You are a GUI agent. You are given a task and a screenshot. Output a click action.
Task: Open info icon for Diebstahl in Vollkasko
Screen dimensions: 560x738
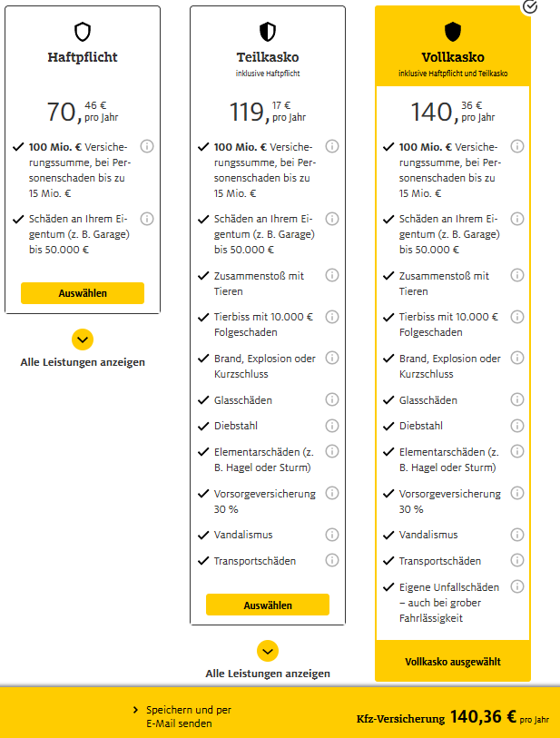(517, 426)
